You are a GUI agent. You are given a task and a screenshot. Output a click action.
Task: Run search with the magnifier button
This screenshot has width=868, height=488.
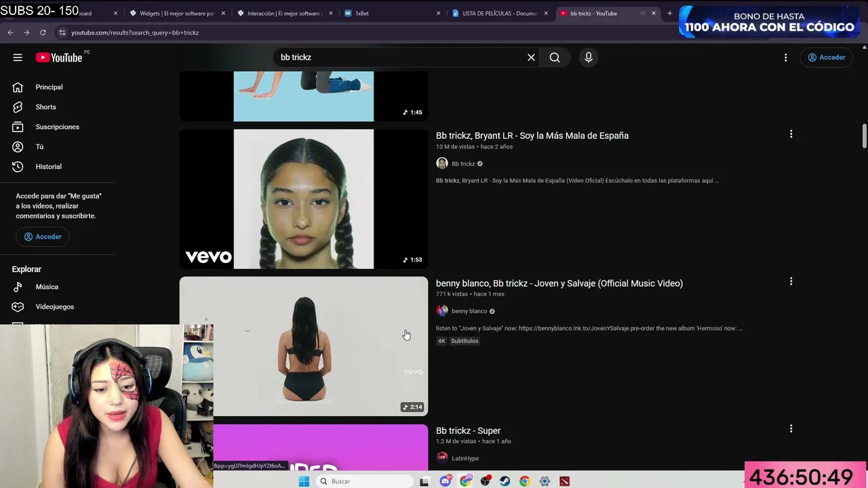pyautogui.click(x=555, y=58)
